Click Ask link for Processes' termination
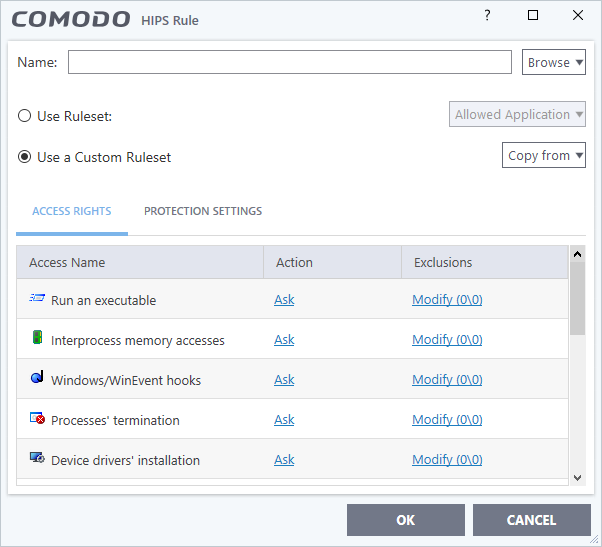602x547 pixels. [x=284, y=420]
